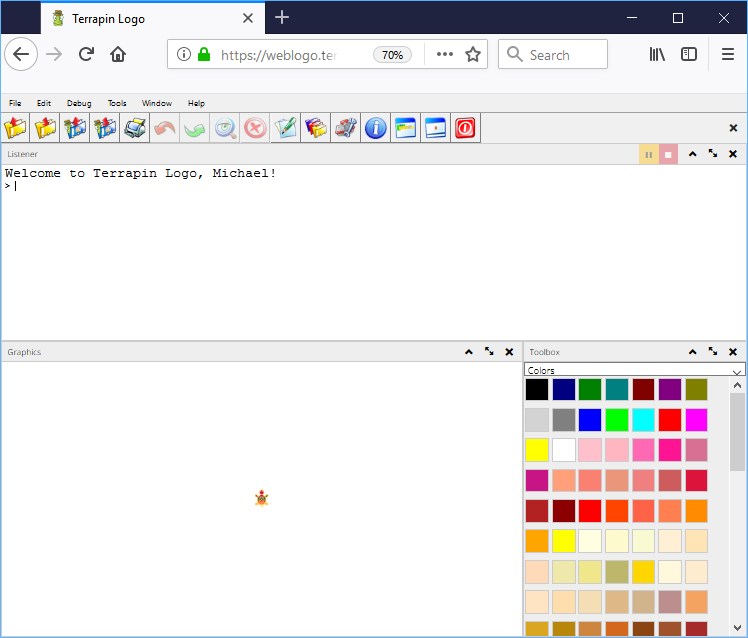Open the Tools menu

tap(117, 103)
